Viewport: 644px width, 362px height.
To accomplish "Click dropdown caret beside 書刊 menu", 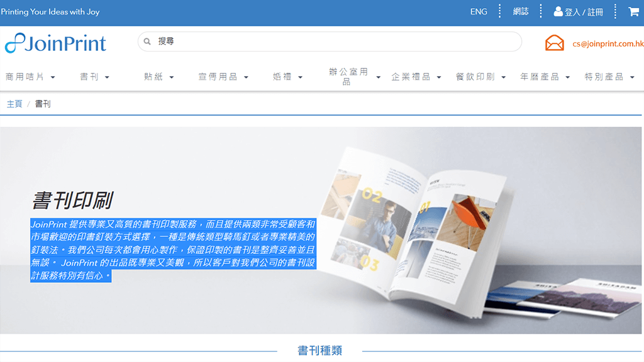I will pos(107,77).
